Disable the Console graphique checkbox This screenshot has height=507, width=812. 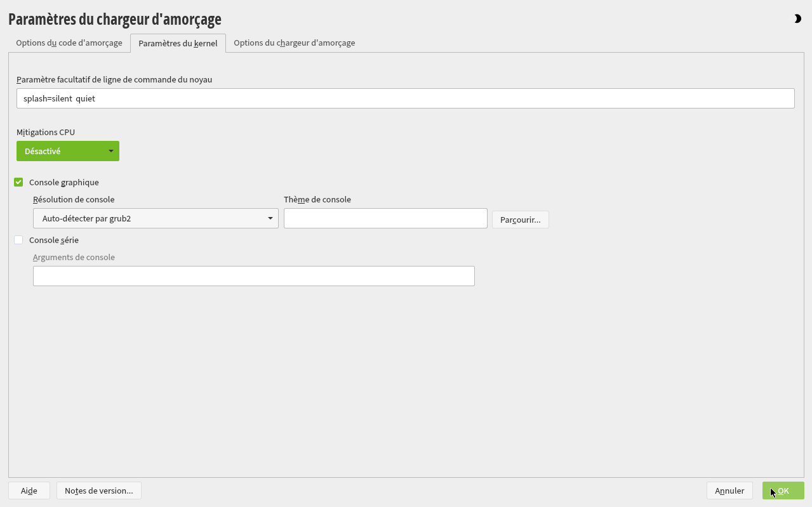point(18,182)
